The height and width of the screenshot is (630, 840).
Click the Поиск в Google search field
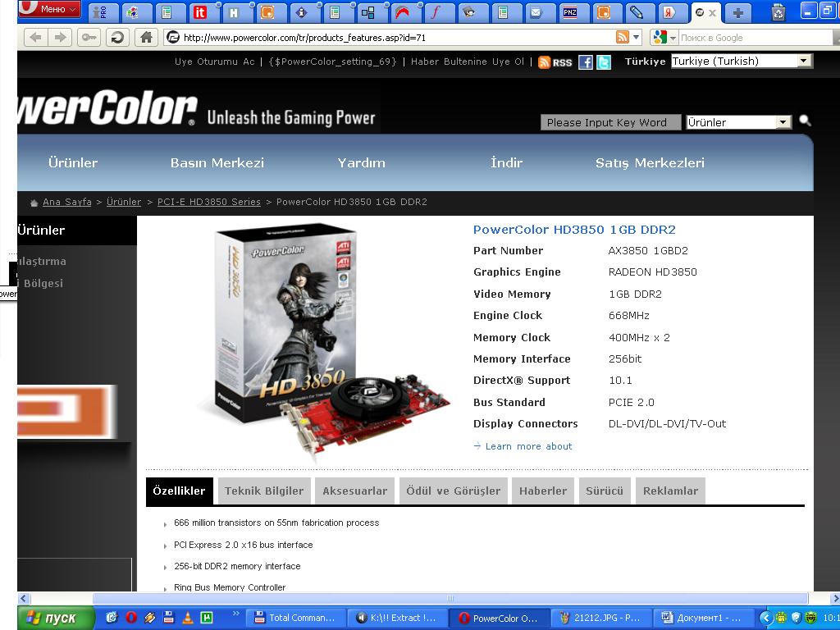[x=756, y=38]
